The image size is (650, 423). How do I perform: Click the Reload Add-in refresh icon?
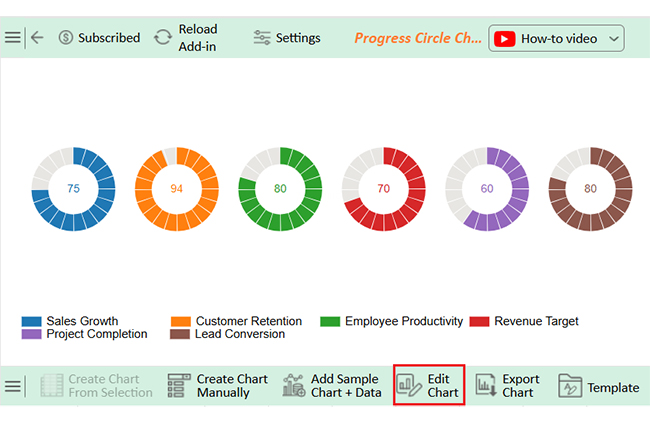(162, 38)
